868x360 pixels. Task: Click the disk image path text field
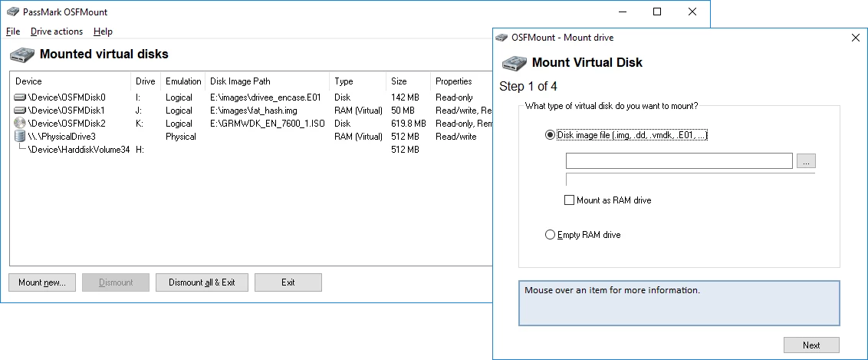click(679, 161)
